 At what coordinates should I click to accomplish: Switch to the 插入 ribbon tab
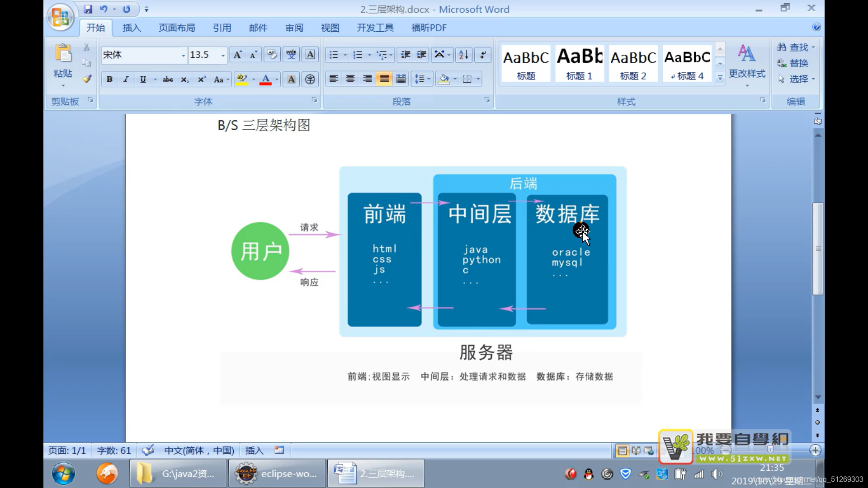coord(132,28)
